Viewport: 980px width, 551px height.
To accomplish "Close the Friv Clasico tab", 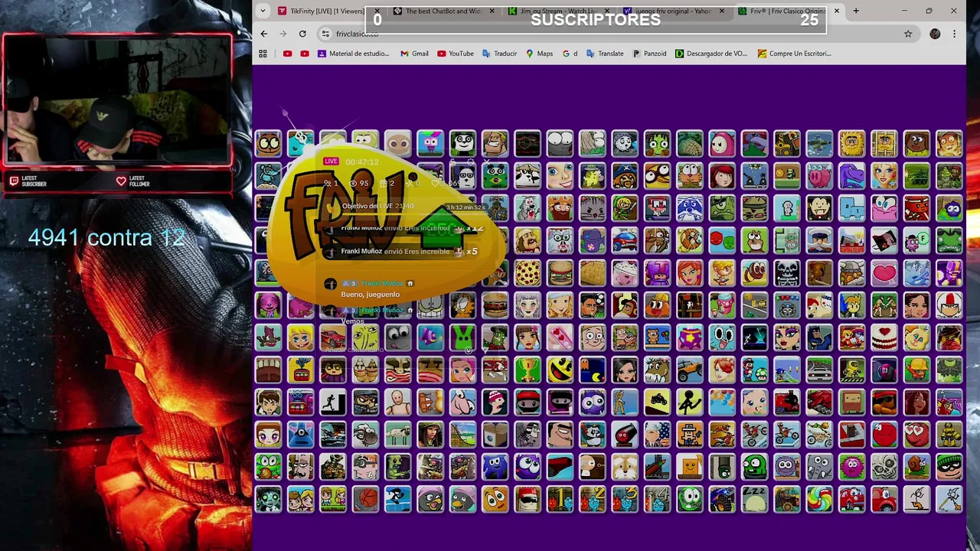I will [x=837, y=11].
